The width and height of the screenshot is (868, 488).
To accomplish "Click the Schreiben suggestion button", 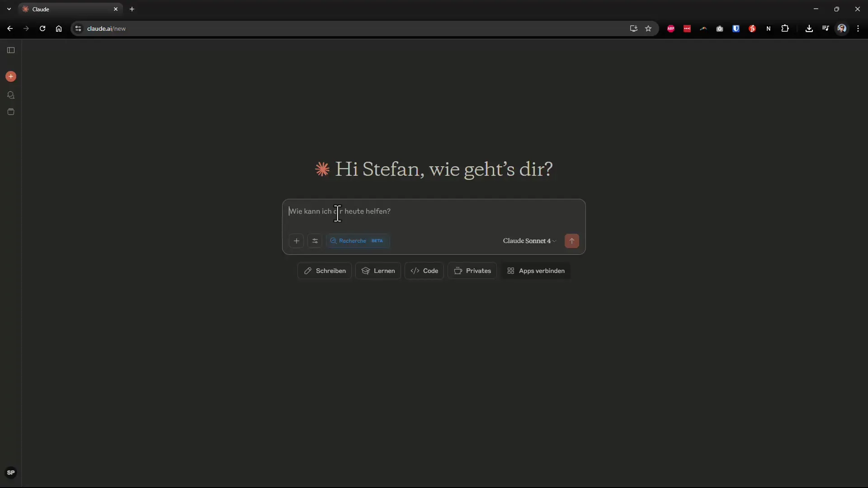I will pos(325,271).
